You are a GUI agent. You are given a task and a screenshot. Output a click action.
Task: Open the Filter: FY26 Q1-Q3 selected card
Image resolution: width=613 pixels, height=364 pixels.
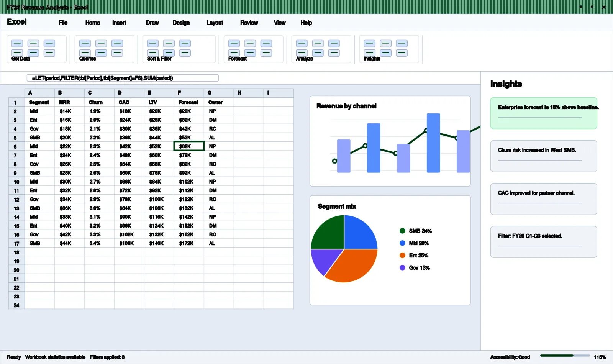(544, 242)
